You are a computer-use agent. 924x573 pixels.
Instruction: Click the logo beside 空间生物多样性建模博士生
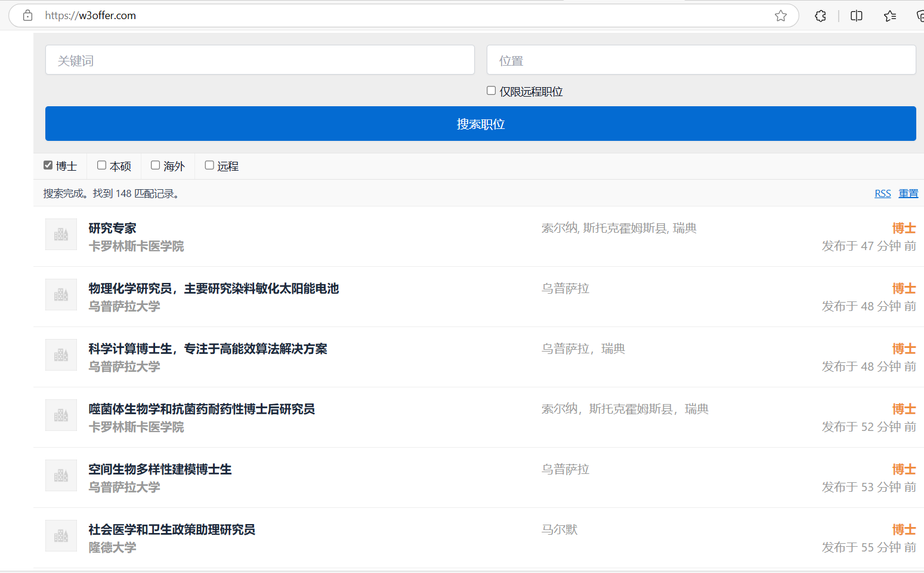pos(61,475)
